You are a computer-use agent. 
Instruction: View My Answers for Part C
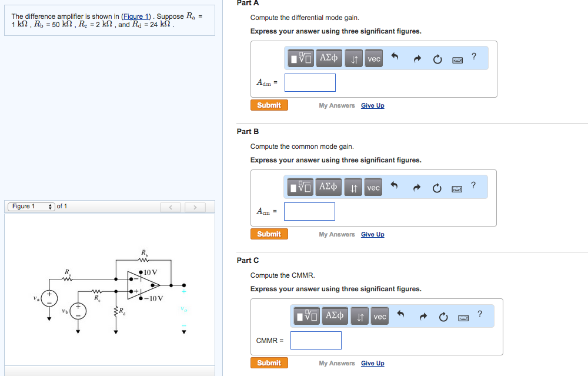click(x=337, y=363)
